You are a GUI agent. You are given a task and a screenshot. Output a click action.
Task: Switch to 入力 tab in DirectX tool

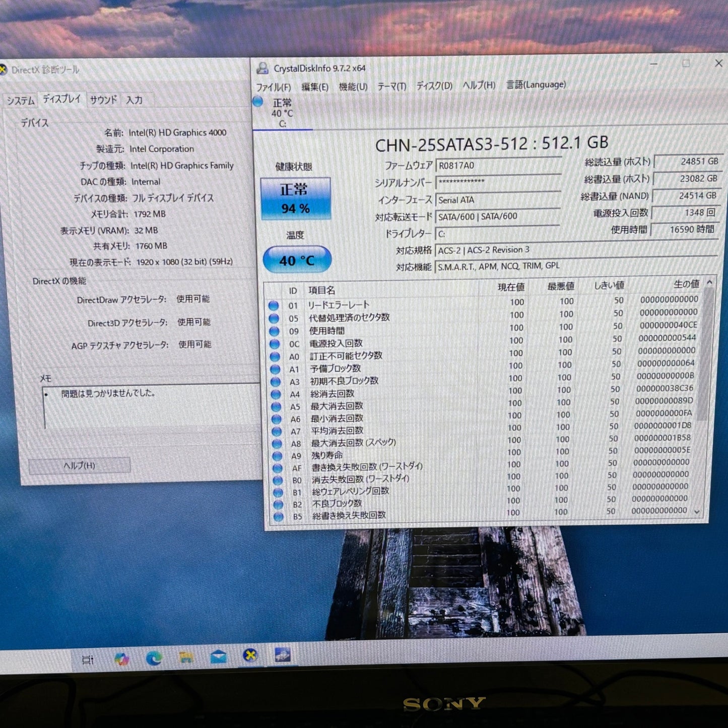pos(134,100)
